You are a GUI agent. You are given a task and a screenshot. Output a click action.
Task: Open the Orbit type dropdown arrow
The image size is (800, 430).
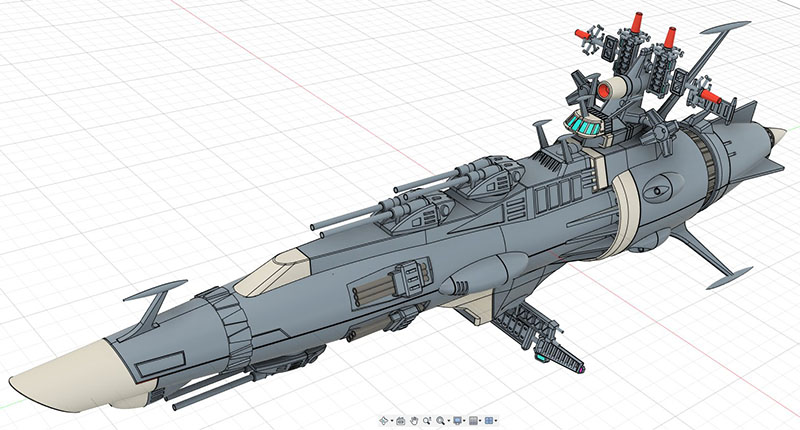click(x=392, y=420)
